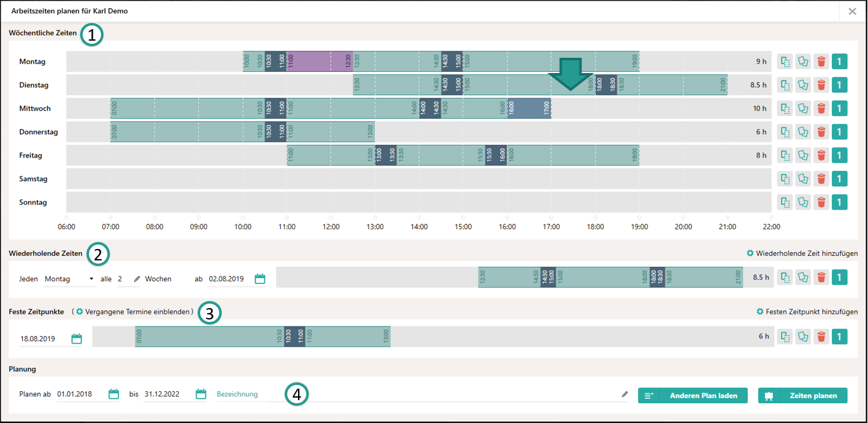This screenshot has width=868, height=423.
Task: Open calendar icon next to 18.08.2019
Action: point(77,339)
